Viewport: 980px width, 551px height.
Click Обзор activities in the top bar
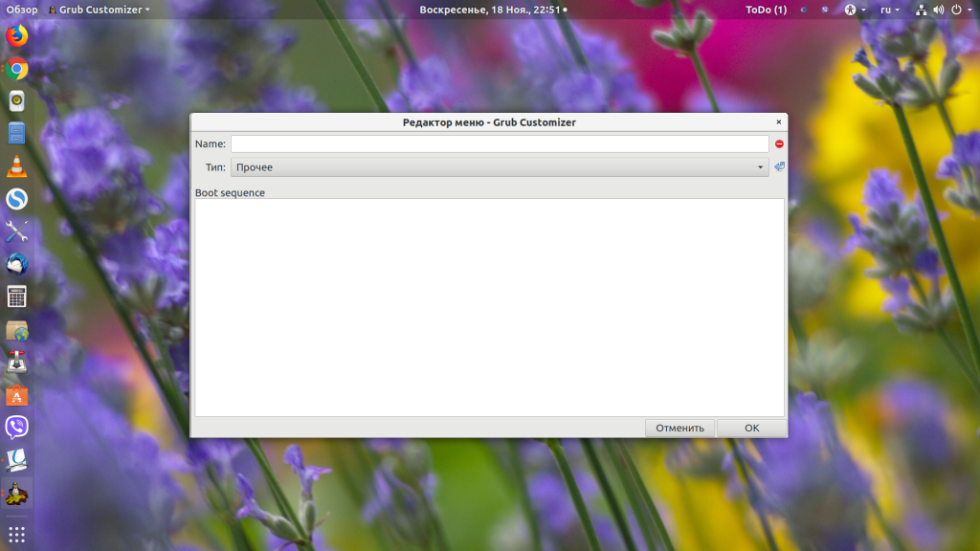tap(21, 10)
